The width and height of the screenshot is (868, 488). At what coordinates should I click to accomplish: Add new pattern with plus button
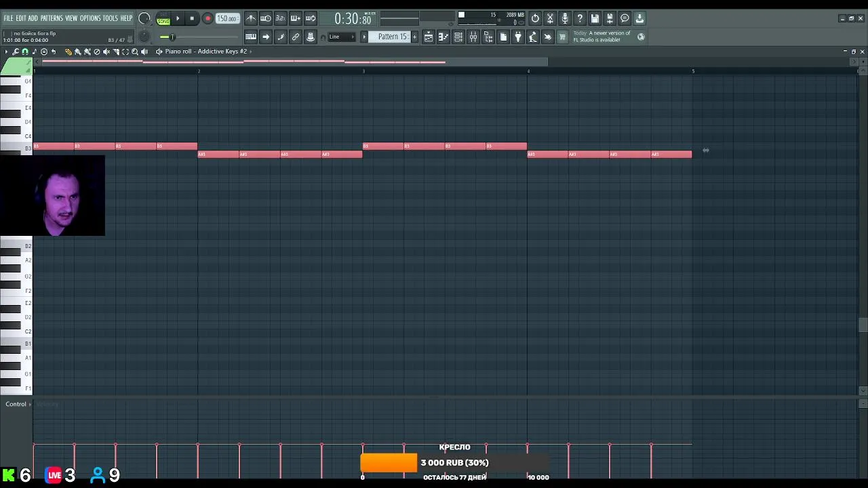click(x=414, y=37)
